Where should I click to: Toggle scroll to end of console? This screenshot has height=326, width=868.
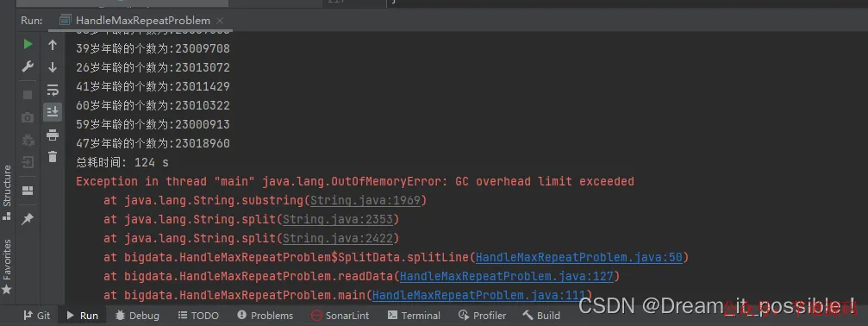tap(53, 112)
